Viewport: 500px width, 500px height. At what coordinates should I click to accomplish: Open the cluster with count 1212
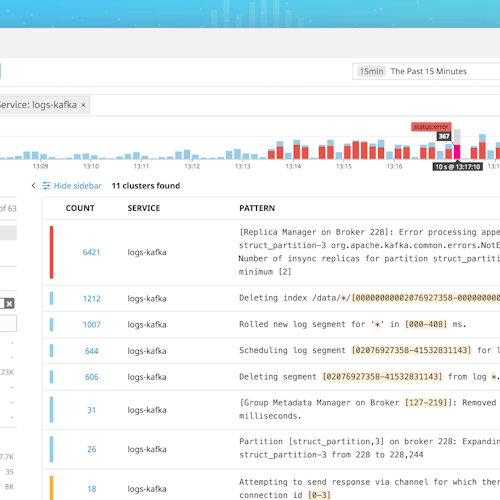click(92, 299)
